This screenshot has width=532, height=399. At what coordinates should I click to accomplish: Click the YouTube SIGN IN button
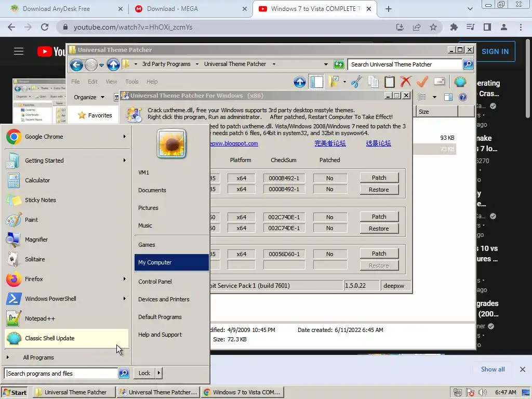(495, 51)
